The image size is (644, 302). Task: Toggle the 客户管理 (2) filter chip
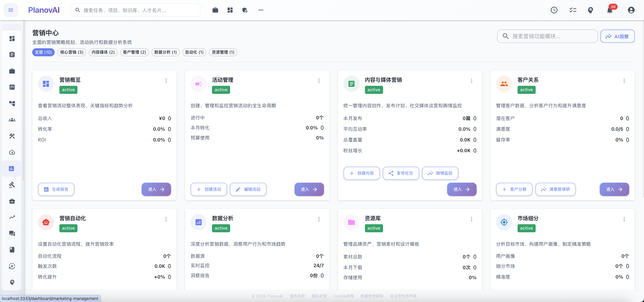pos(135,52)
